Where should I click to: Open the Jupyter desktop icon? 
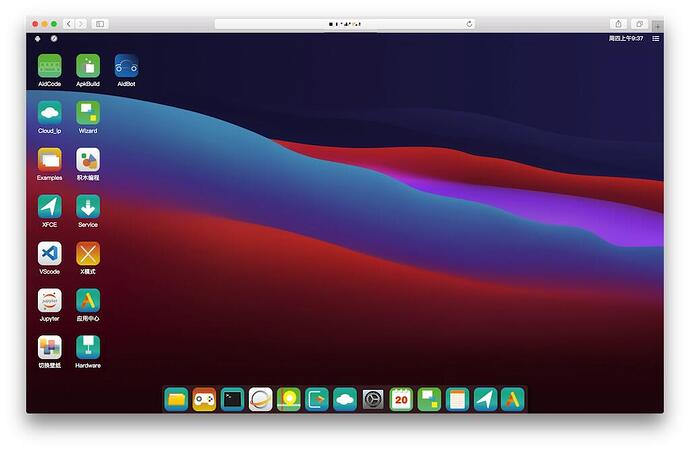click(x=49, y=301)
